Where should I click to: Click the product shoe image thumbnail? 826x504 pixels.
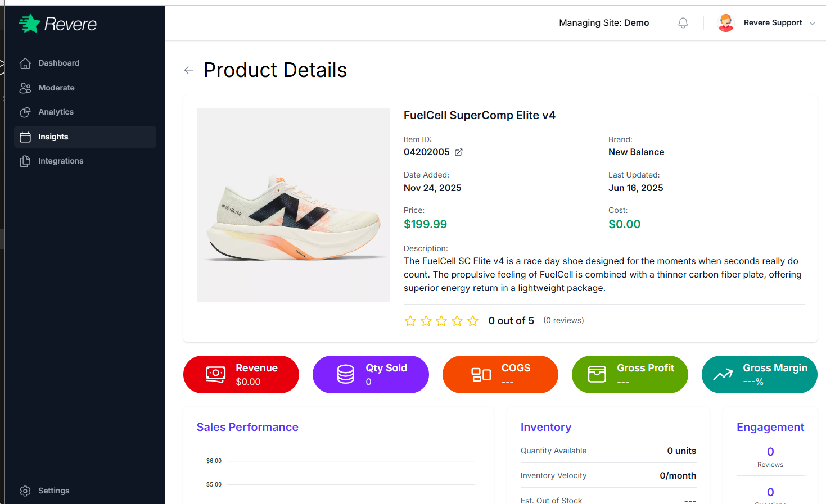pos(294,205)
